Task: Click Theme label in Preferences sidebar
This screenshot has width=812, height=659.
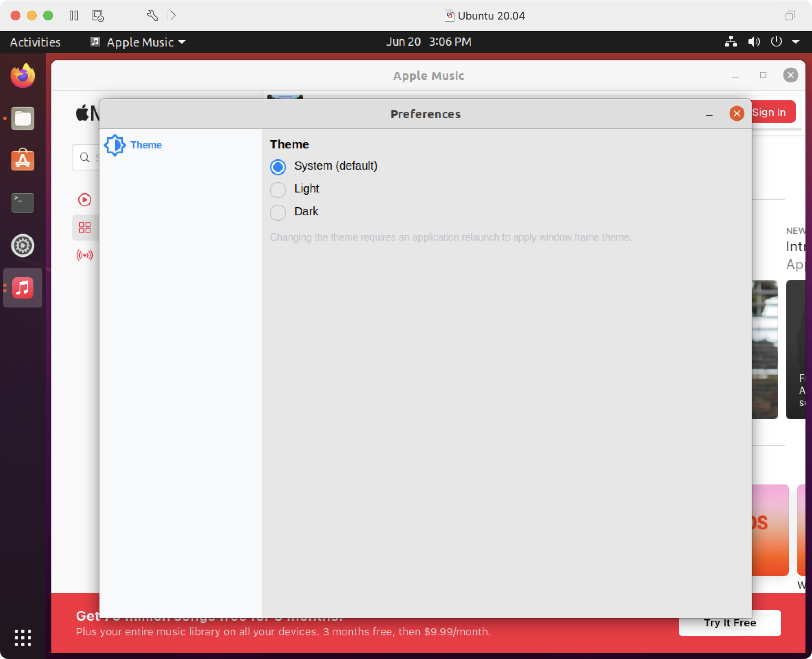Action: coord(146,145)
